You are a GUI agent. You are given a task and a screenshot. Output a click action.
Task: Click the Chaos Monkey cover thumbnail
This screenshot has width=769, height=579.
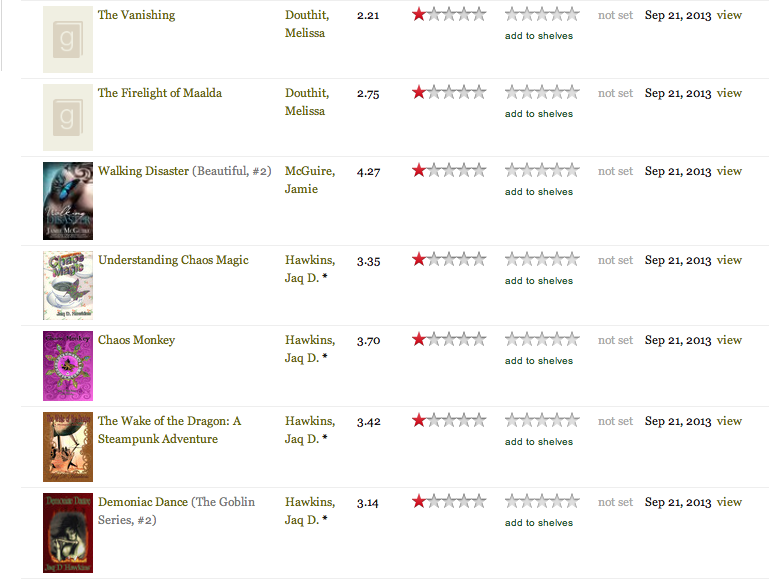pos(68,366)
